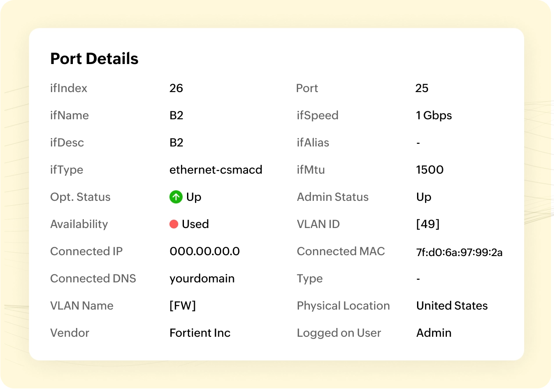Click the Port Details heading
The width and height of the screenshot is (554, 392).
pos(94,58)
